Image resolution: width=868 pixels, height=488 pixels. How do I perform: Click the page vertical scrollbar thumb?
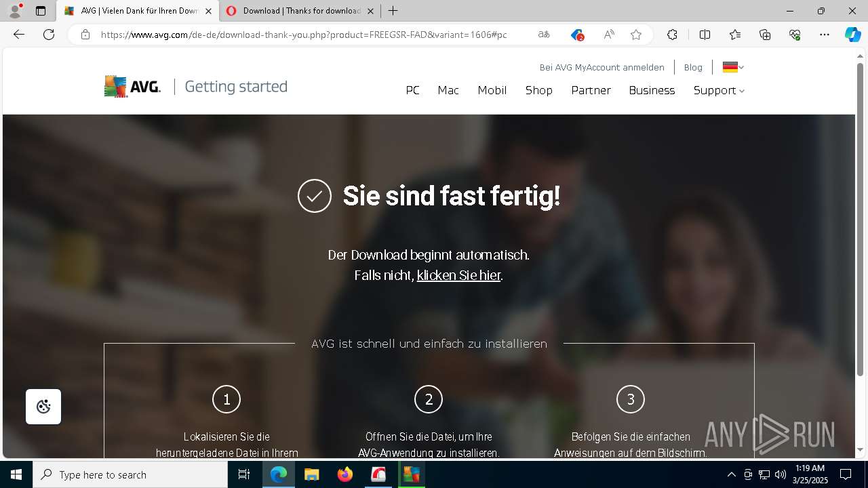[x=861, y=220]
